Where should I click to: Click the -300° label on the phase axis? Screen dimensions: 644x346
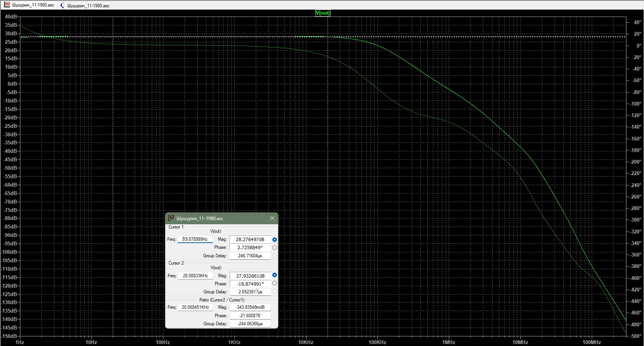tap(636, 220)
